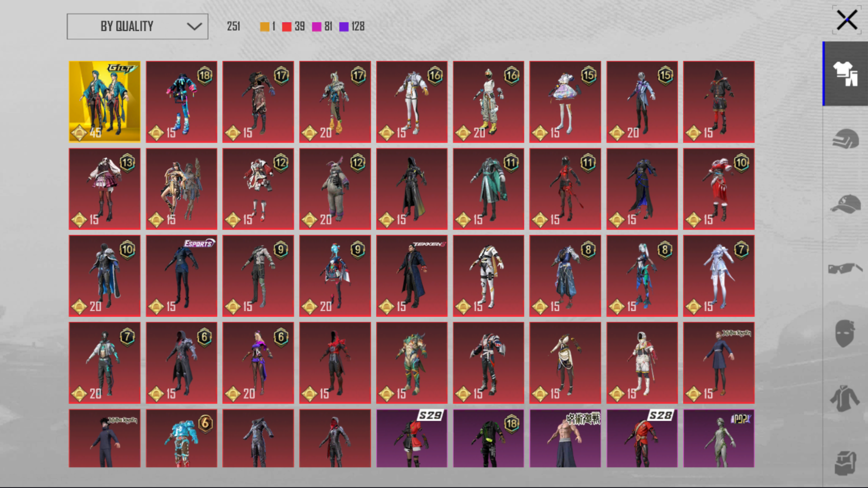Select the green-gold armored beast outfit

(412, 363)
